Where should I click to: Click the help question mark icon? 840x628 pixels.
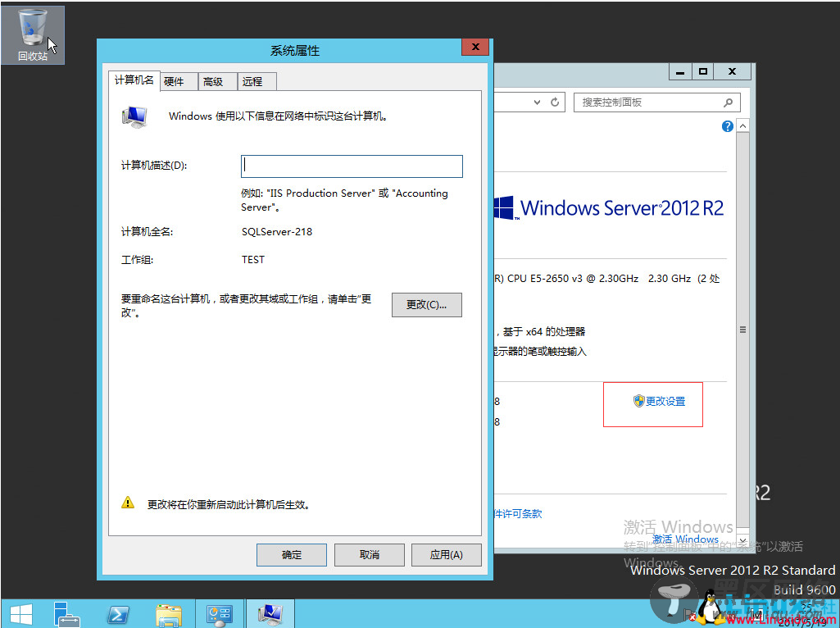pyautogui.click(x=727, y=126)
